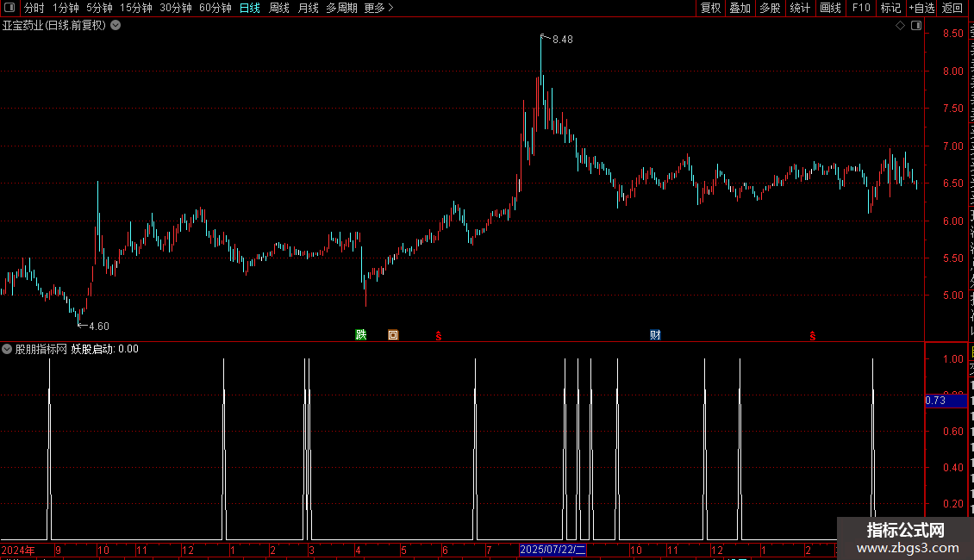Expand dropdown beside 亚宝药业 chart title
Image resolution: width=974 pixels, height=560 pixels.
(x=116, y=26)
